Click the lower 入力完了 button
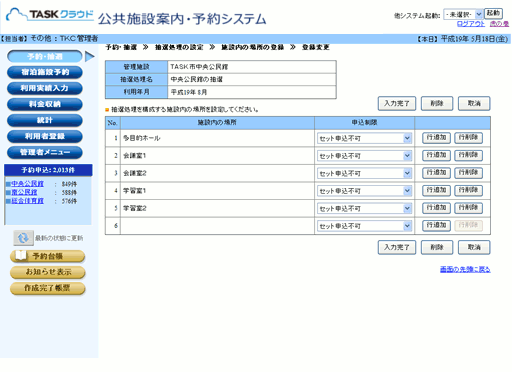Viewport: 512px width, 372px height. click(x=397, y=247)
